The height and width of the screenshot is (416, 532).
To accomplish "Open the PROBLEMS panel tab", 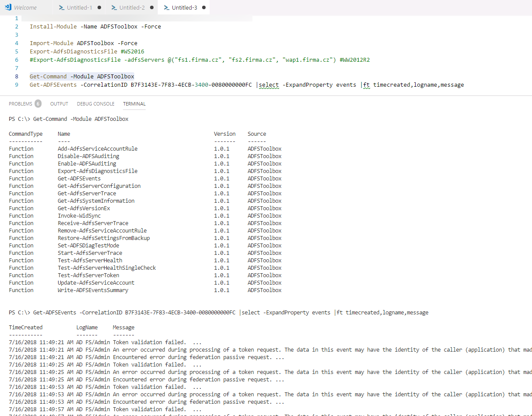I will [21, 104].
